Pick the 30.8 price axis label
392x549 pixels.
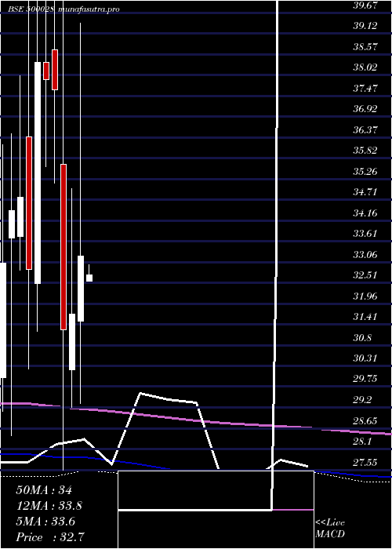362,338
